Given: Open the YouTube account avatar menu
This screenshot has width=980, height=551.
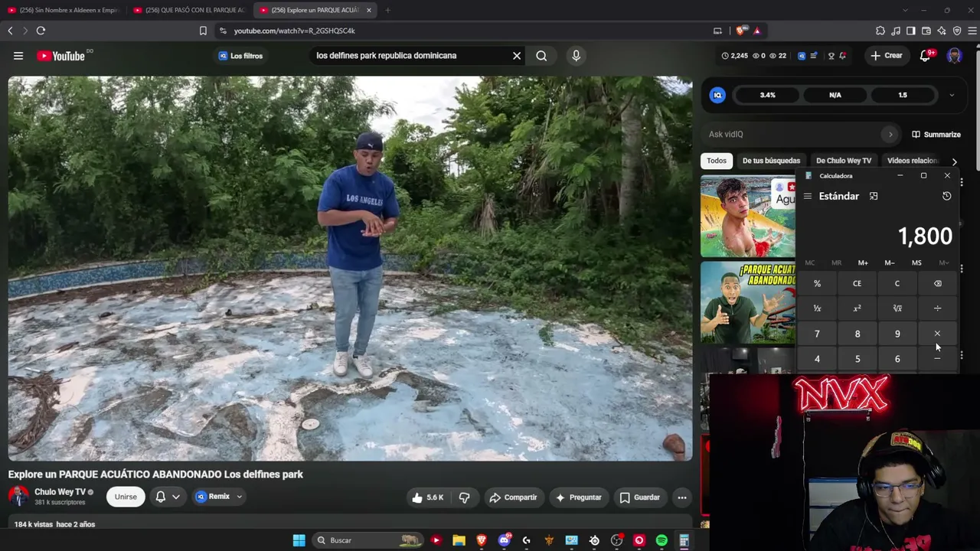Looking at the screenshot, I should (x=954, y=56).
